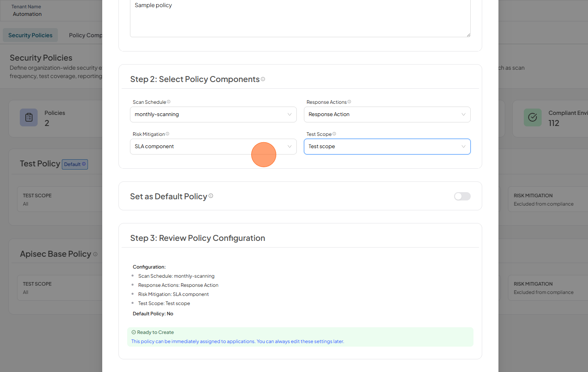Click the Ready to Create check icon
The height and width of the screenshot is (372, 588).
(134, 332)
